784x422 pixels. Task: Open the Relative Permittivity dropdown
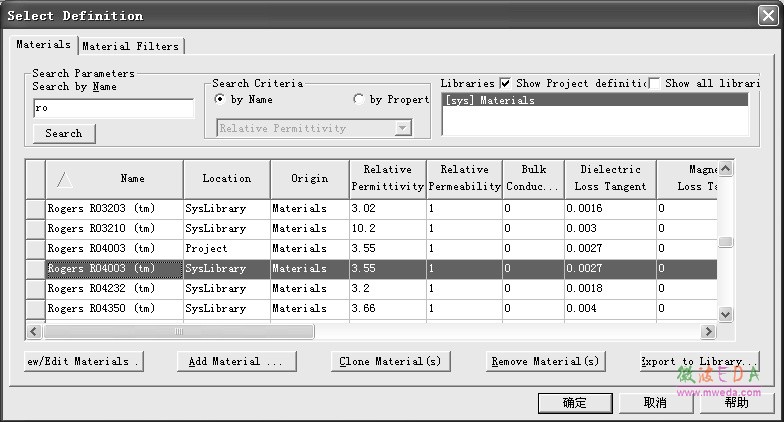click(402, 128)
